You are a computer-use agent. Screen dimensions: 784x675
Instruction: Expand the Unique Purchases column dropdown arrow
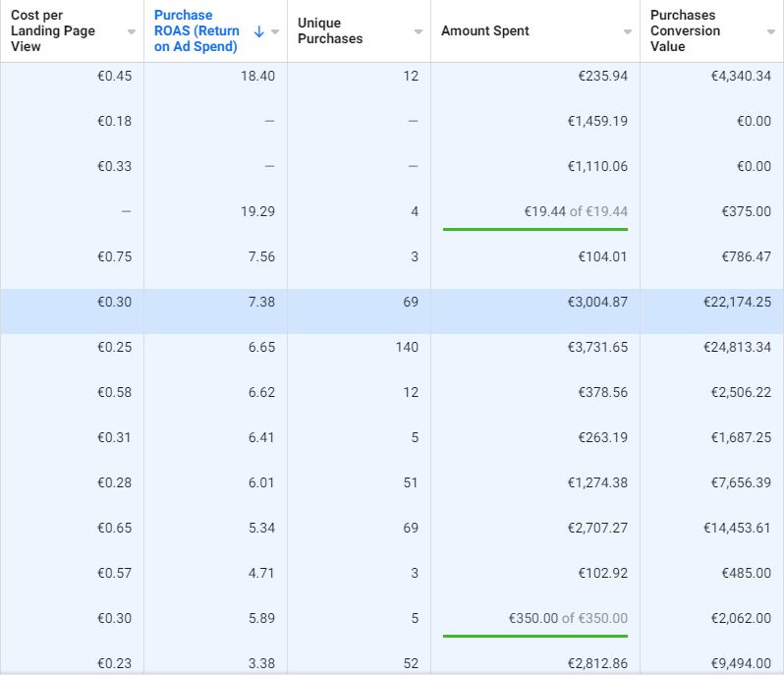[x=419, y=31]
